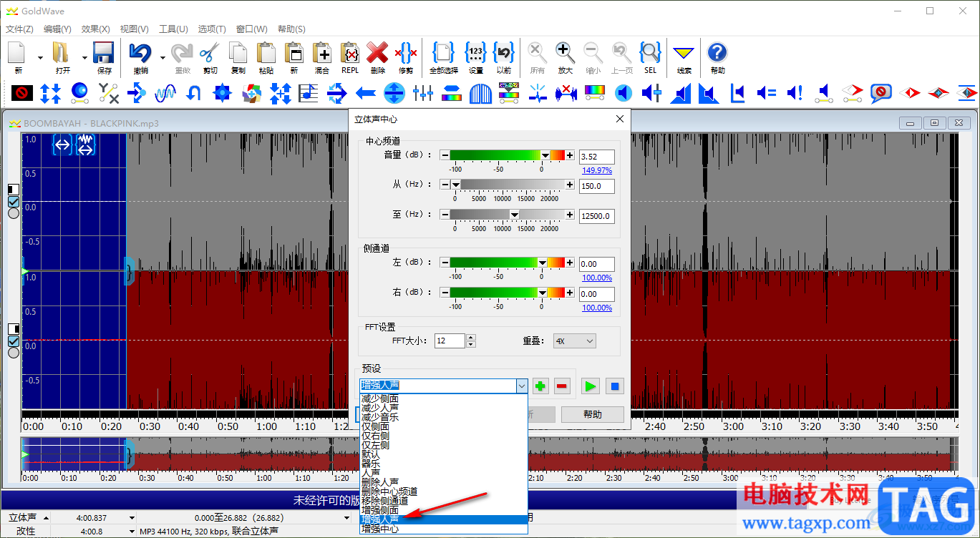980x538 pixels.
Task: Click the blue left arrow reverse icon
Action: (366, 93)
